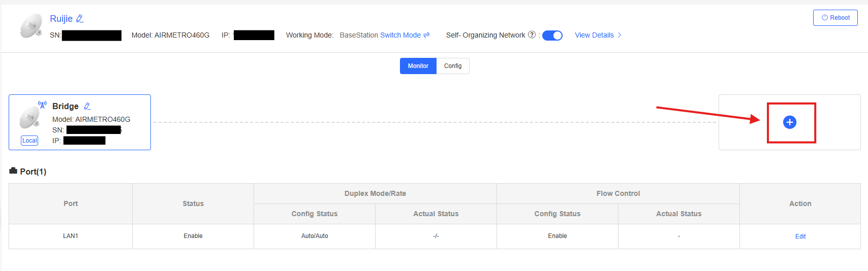Click the pencil icon next to Ruijie
This screenshot has width=868, height=271.
pos(80,19)
